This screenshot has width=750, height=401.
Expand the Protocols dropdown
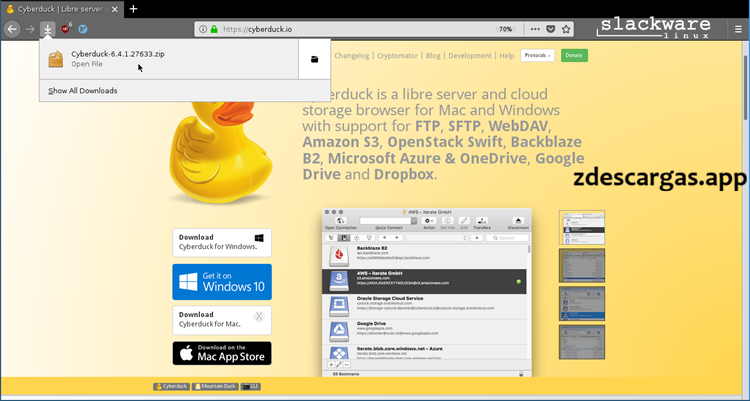point(537,56)
